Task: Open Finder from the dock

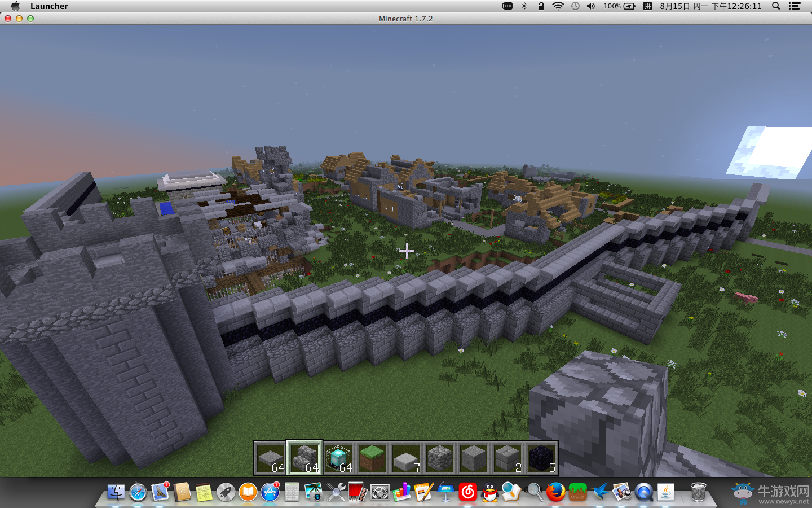Action: point(116,492)
